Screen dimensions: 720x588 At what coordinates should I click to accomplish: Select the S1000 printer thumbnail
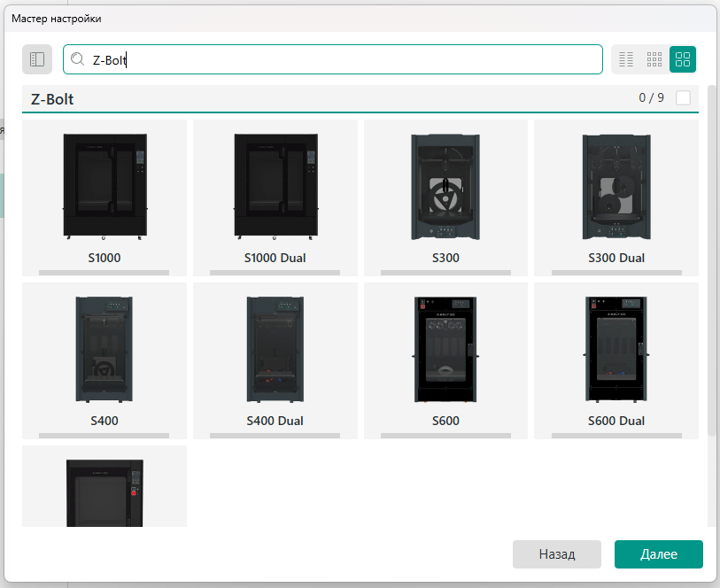[x=105, y=186]
